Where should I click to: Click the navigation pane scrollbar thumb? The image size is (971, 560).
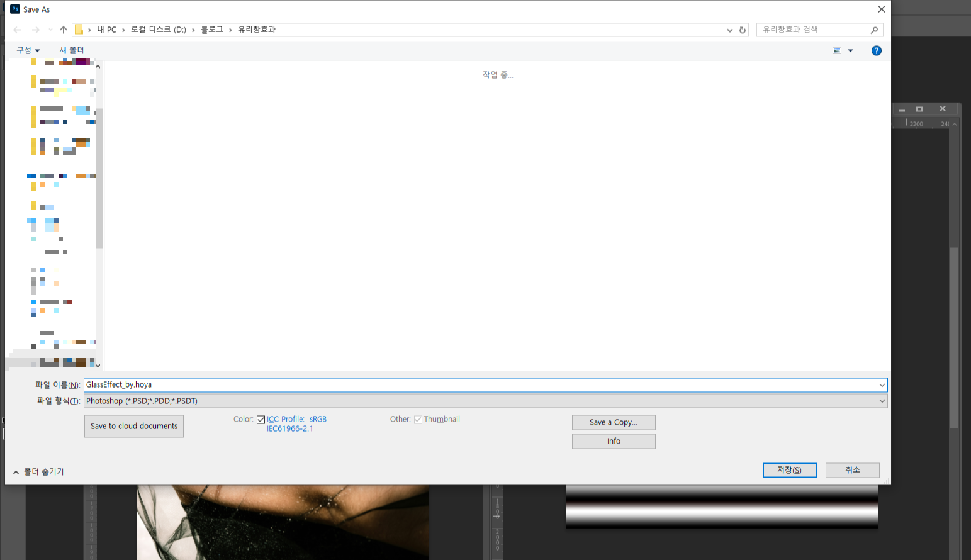(99, 178)
